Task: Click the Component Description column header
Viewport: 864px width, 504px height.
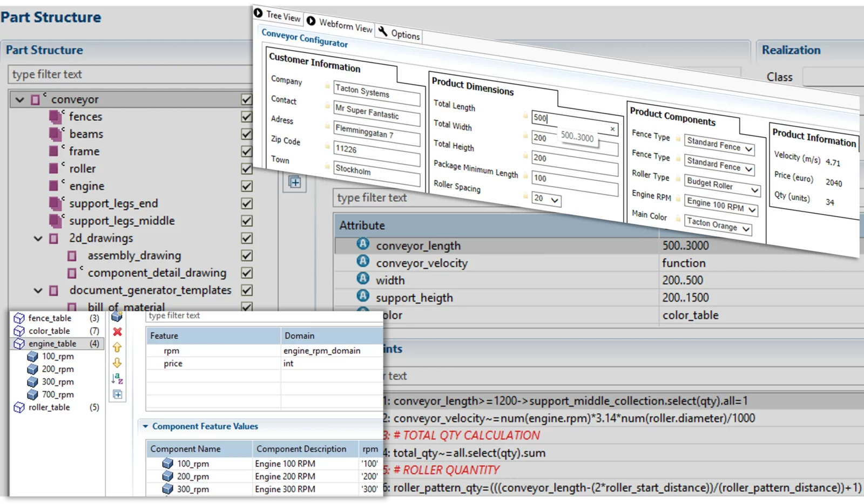Action: click(306, 449)
